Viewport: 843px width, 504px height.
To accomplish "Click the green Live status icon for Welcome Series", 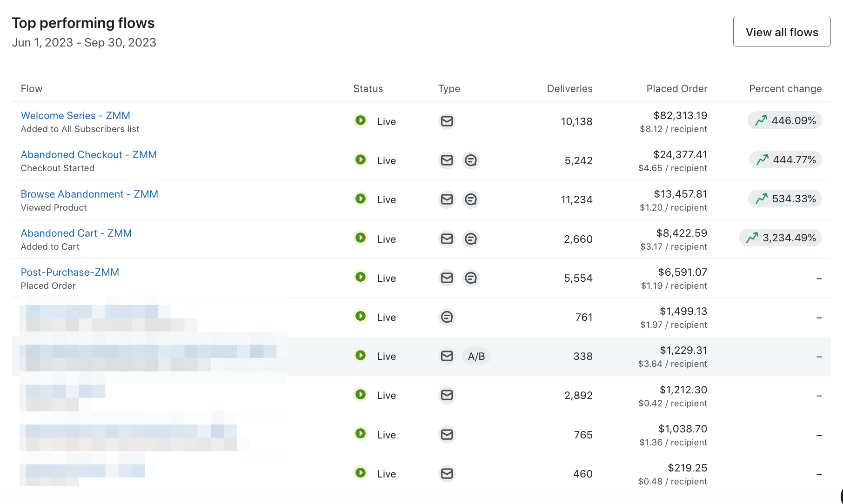I will [x=361, y=120].
